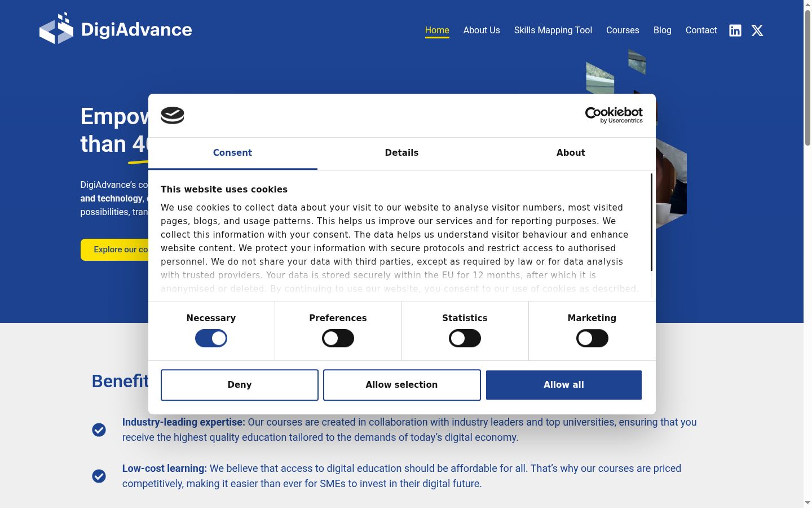Click the Allow all button
The width and height of the screenshot is (812, 508).
pyautogui.click(x=564, y=385)
